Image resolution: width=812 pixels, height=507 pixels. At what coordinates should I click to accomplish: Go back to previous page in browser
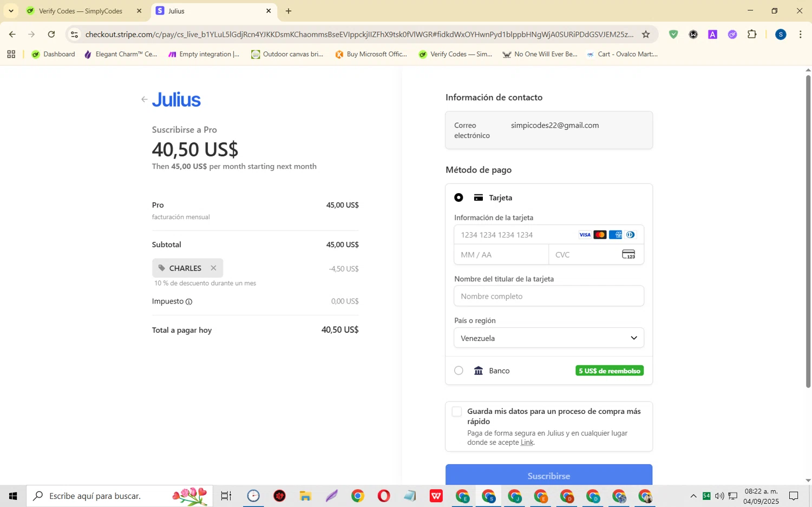12,35
